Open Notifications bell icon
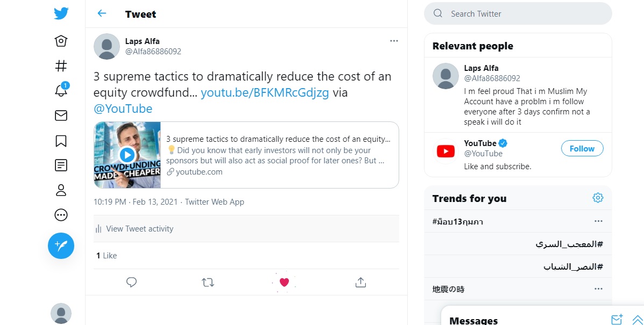Viewport: 644px width, 325px height. click(x=61, y=90)
